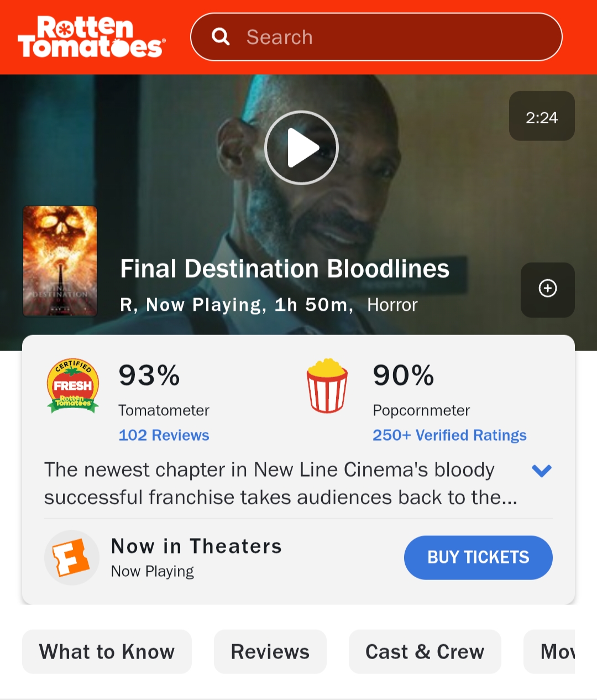Click the Fandango logo icon

click(x=72, y=557)
